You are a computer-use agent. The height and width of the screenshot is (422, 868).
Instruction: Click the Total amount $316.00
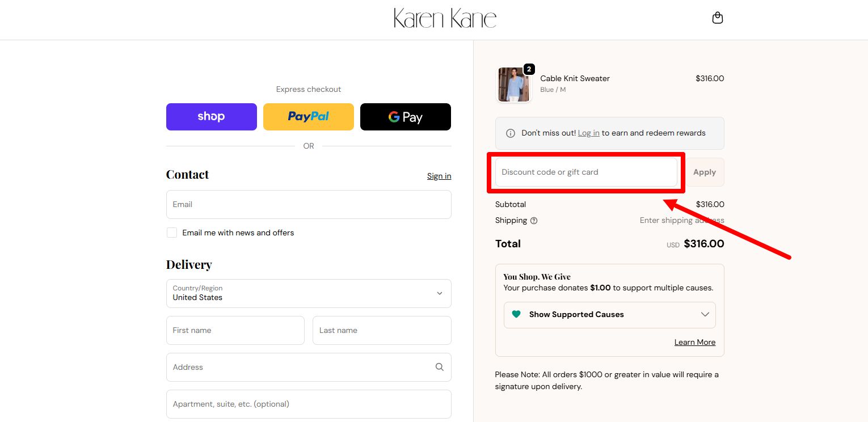coord(703,244)
